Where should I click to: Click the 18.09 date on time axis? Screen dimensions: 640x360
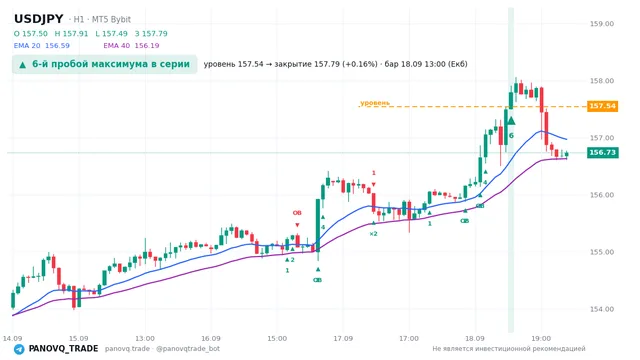click(x=475, y=338)
